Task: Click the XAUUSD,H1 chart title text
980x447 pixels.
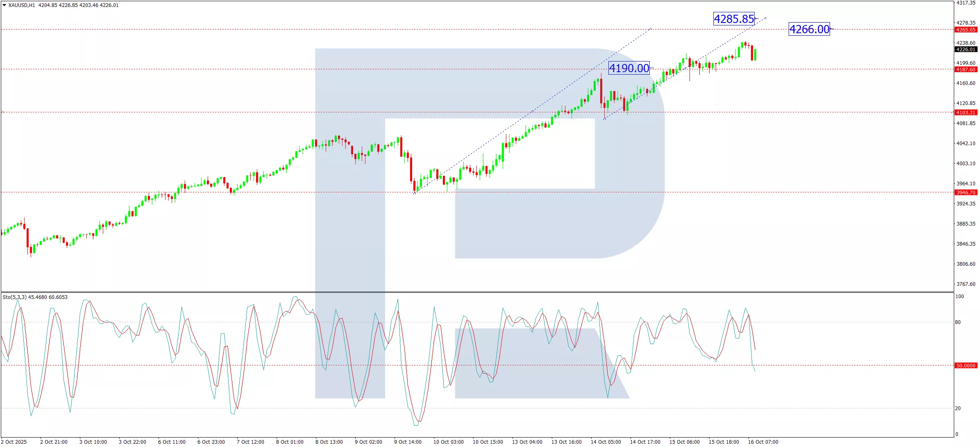Action: (x=22, y=5)
